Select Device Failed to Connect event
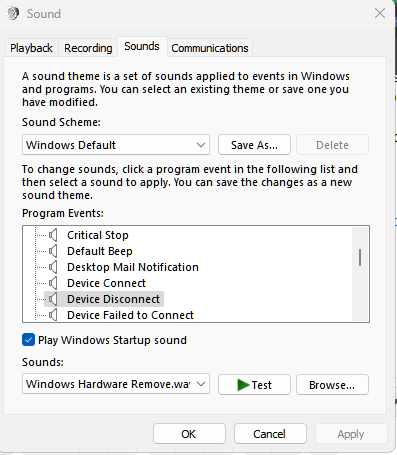Screen dimensions: 397x455 pos(130,315)
